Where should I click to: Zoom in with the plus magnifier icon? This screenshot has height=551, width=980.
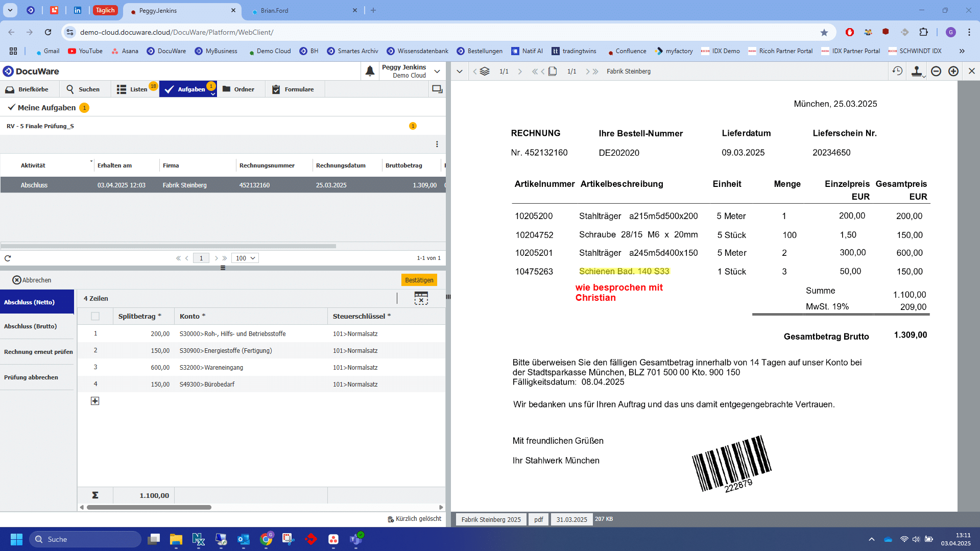[953, 71]
